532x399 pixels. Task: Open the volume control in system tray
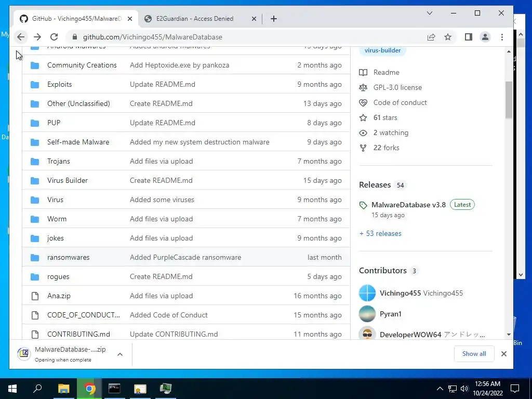click(464, 389)
